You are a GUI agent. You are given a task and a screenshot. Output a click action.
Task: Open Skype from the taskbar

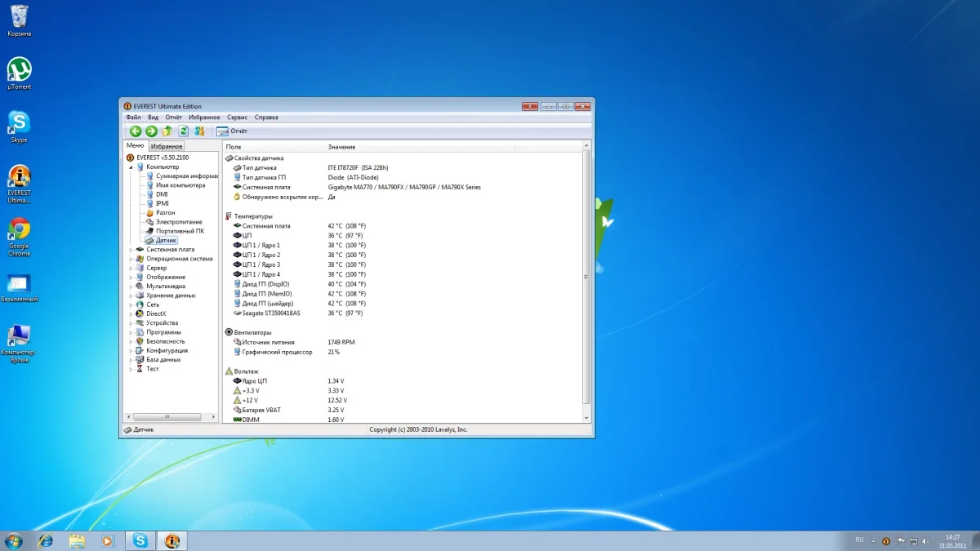(140, 540)
